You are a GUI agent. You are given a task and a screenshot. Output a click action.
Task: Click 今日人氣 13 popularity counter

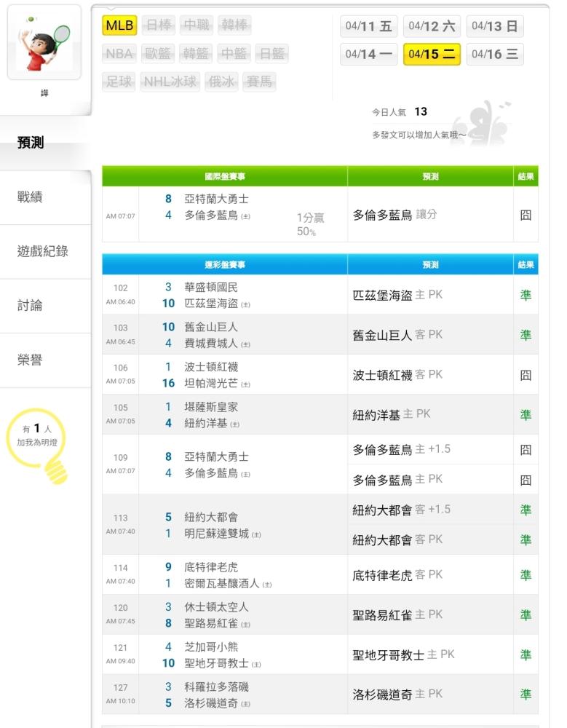400,112
